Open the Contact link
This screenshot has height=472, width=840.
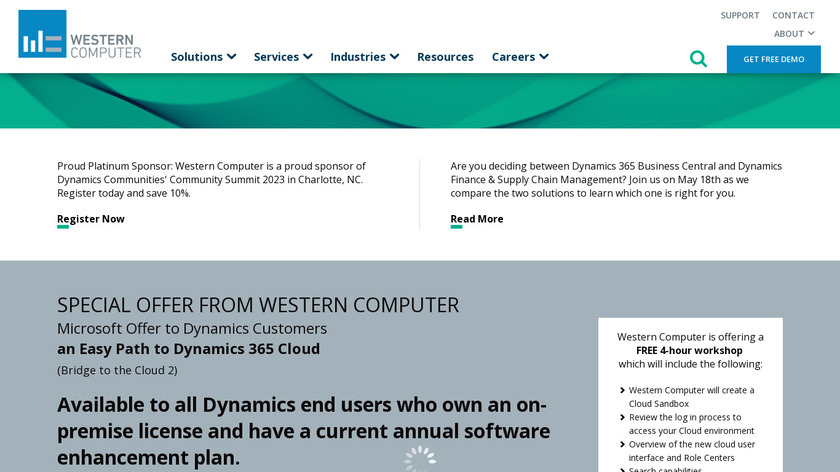pos(793,16)
